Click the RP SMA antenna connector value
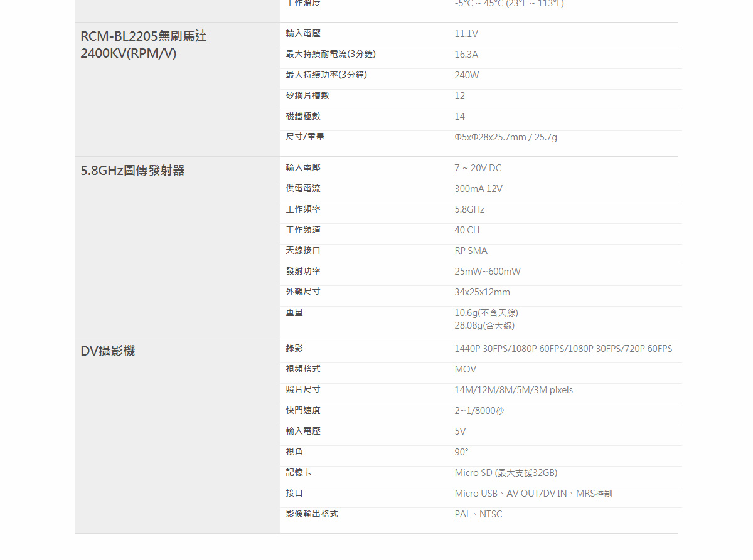Viewport: 753px width, 560px height. click(x=471, y=251)
